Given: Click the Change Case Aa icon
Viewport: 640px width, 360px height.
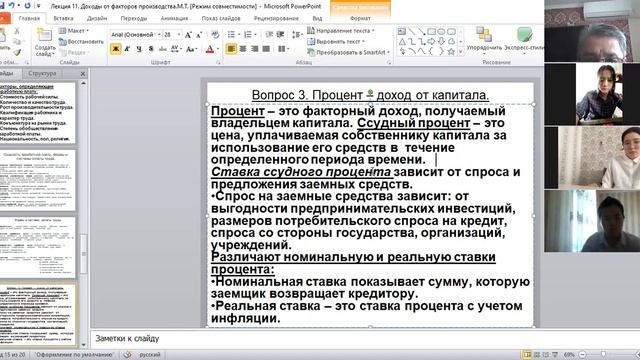Looking at the screenshot, I should tap(191, 49).
